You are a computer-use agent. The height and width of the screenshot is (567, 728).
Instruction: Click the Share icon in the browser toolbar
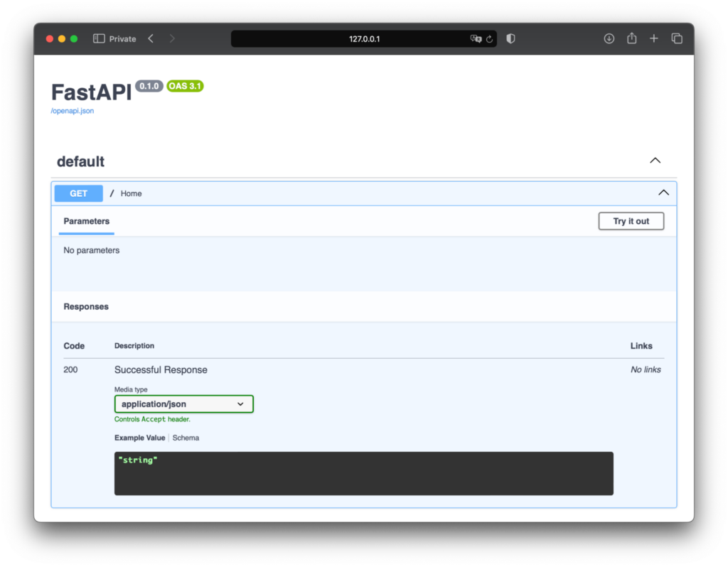click(x=631, y=38)
